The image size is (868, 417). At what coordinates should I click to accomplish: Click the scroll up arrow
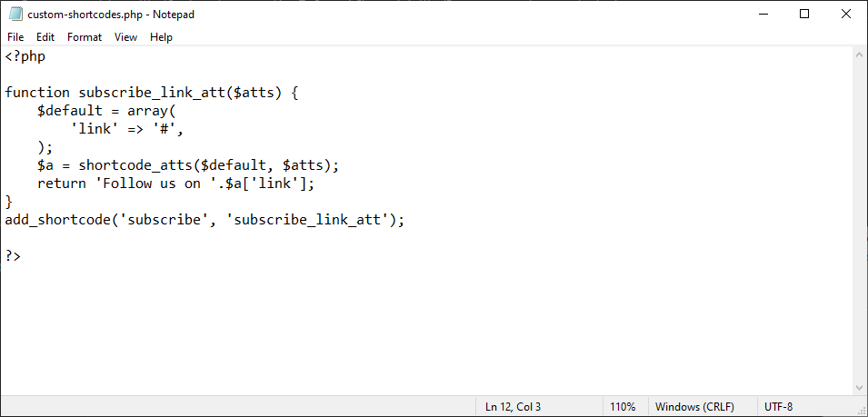tap(859, 55)
